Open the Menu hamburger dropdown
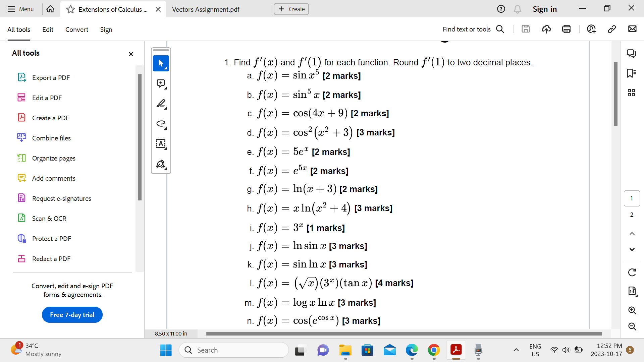The height and width of the screenshot is (362, 644). pos(21,9)
